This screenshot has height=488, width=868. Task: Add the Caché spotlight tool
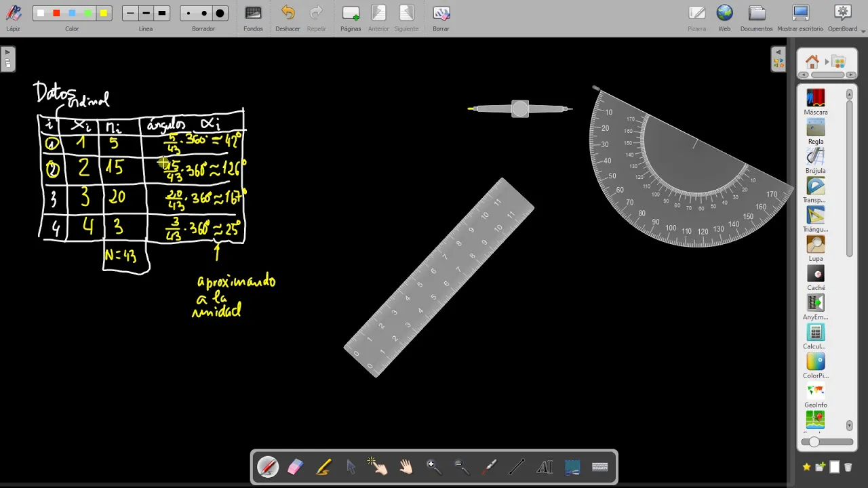point(816,278)
